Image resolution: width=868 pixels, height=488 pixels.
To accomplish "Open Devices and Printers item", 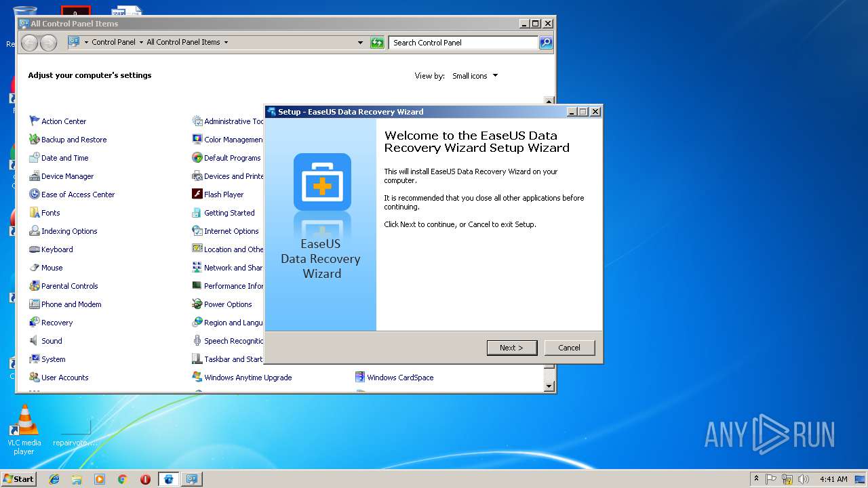I will click(228, 176).
